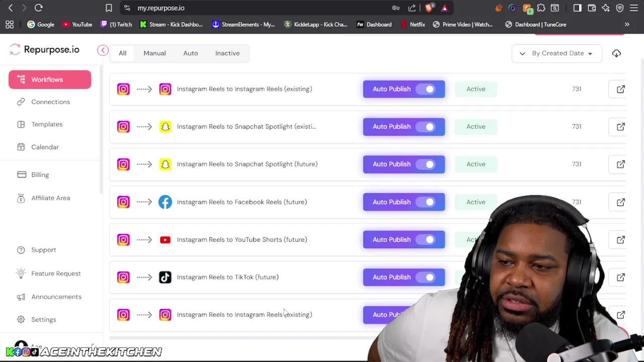The height and width of the screenshot is (362, 644).
Task: Open Snapchat Spotlight (existing) workflow external icon
Action: tap(621, 127)
